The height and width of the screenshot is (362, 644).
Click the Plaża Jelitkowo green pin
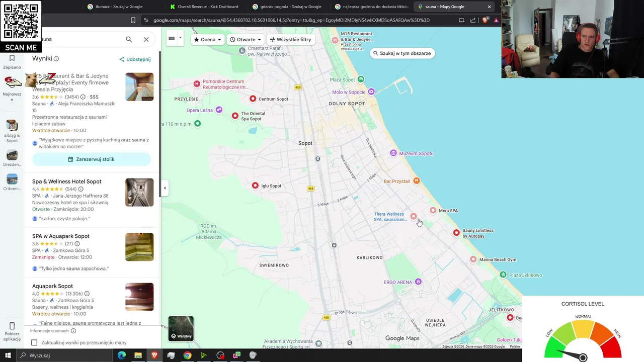503,275
